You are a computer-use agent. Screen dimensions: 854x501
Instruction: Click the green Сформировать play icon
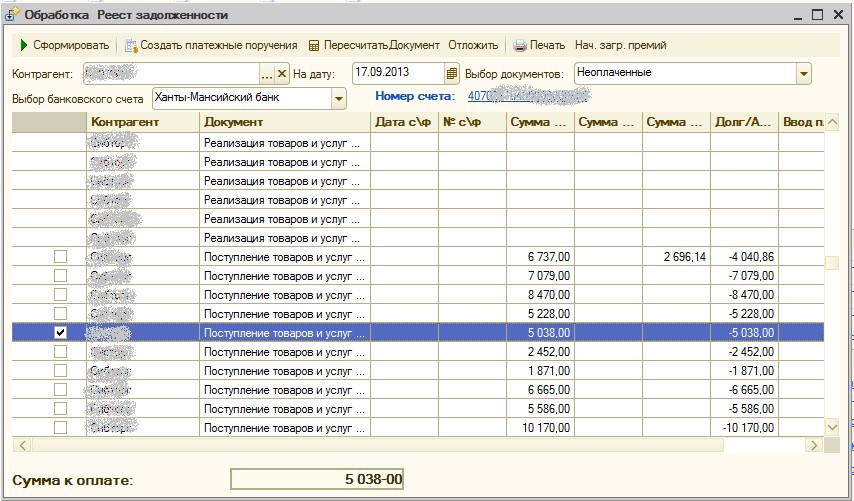tap(23, 45)
